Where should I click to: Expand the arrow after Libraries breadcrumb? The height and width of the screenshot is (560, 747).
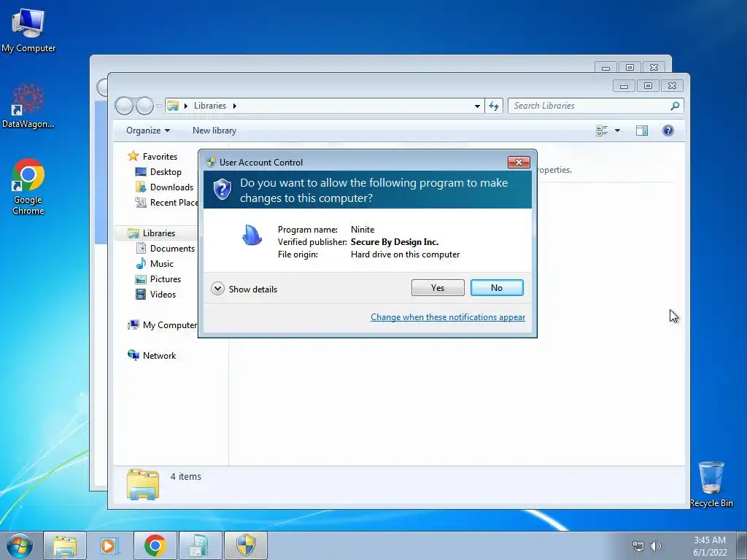[234, 106]
